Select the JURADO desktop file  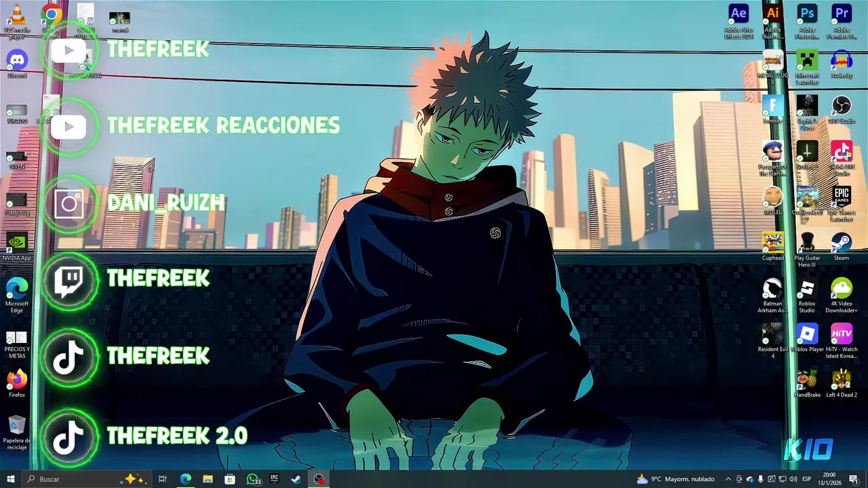tap(16, 113)
